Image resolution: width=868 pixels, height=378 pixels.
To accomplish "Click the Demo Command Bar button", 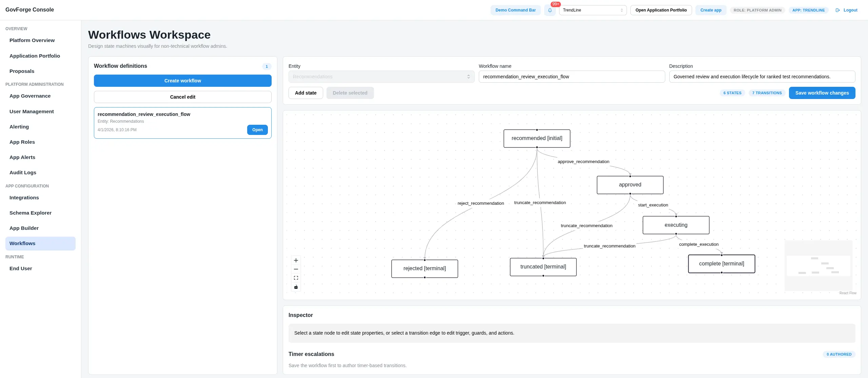I will tap(515, 10).
